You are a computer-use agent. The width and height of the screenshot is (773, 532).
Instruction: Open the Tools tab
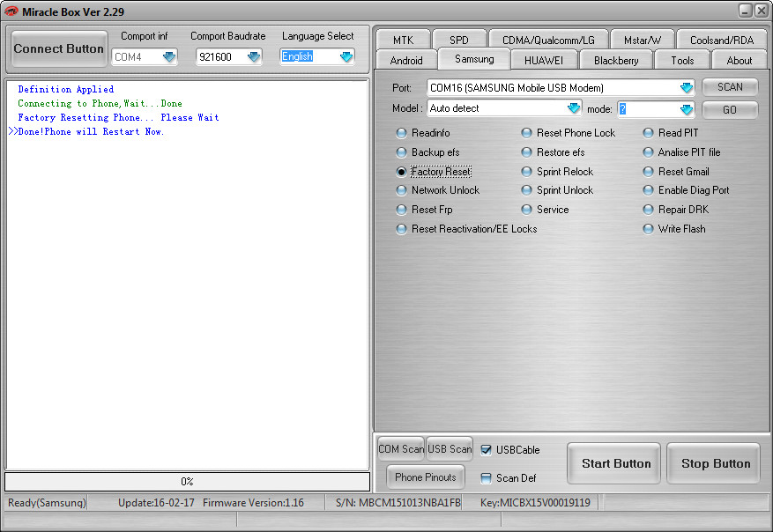pos(682,60)
